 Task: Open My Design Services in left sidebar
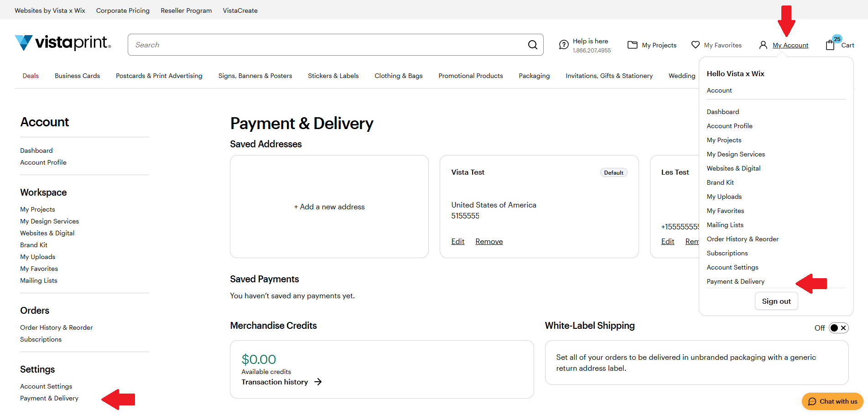(49, 221)
